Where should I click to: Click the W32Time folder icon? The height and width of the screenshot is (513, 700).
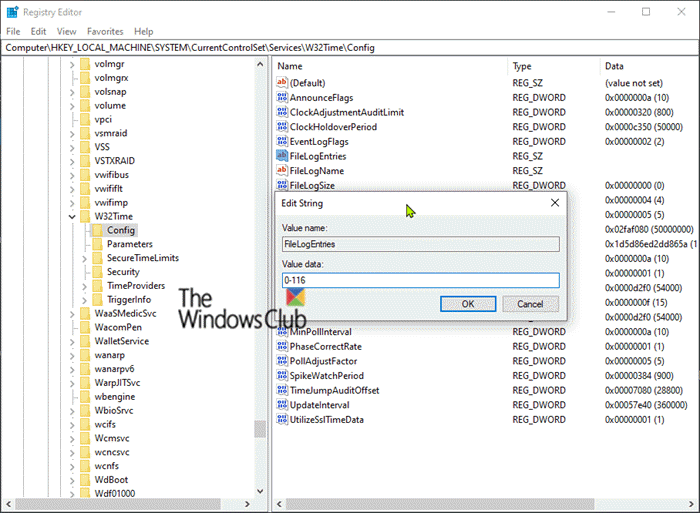(85, 216)
